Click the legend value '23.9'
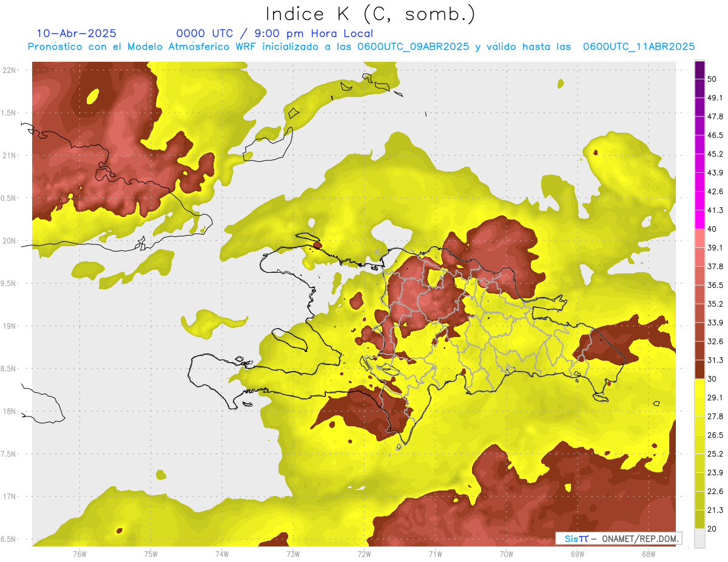 (715, 472)
